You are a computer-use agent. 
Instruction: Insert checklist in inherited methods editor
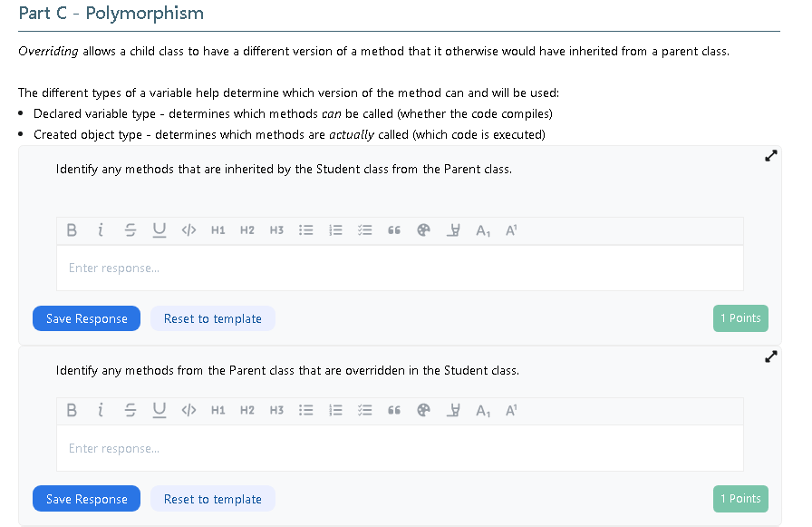(x=364, y=230)
